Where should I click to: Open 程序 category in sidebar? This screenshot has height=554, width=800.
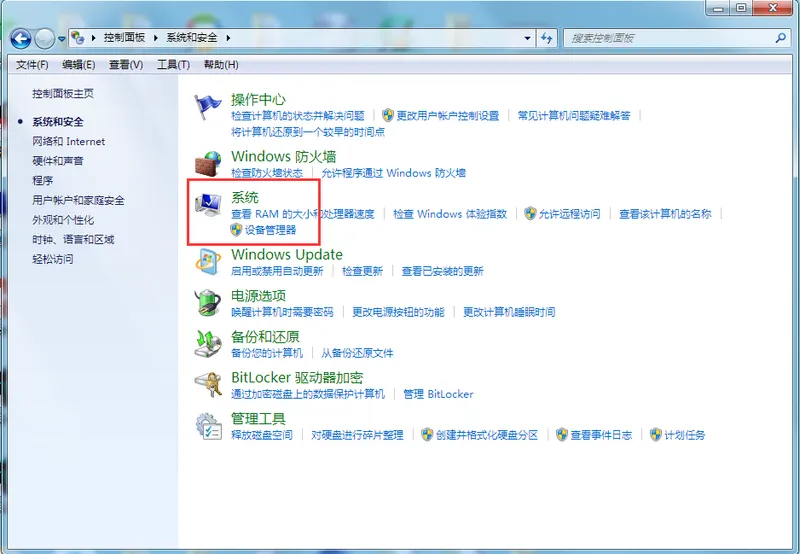(42, 181)
